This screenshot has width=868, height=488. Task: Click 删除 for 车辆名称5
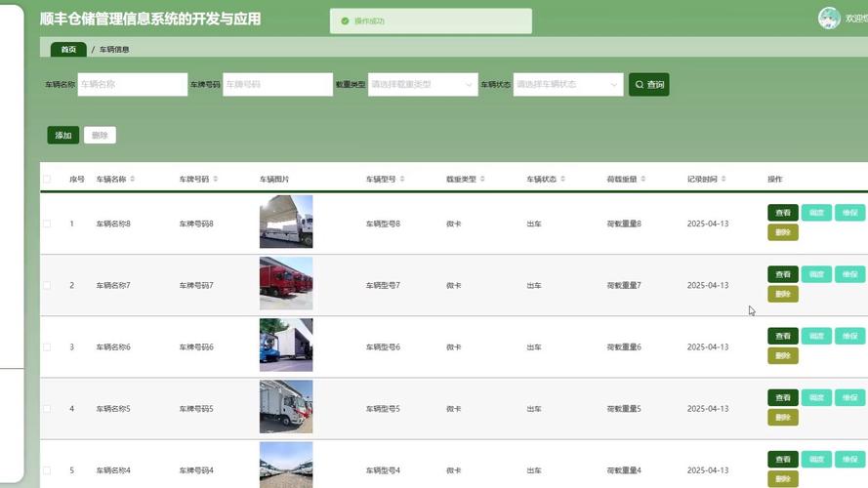[783, 417]
